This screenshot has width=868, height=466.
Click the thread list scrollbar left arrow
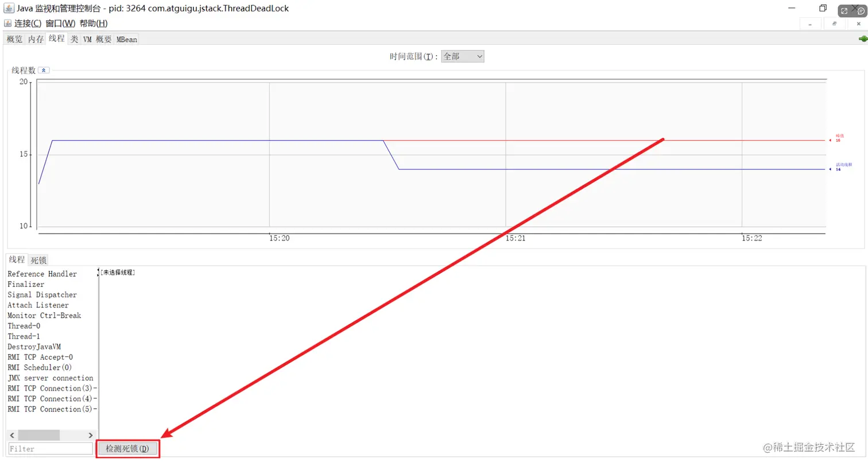pyautogui.click(x=12, y=435)
